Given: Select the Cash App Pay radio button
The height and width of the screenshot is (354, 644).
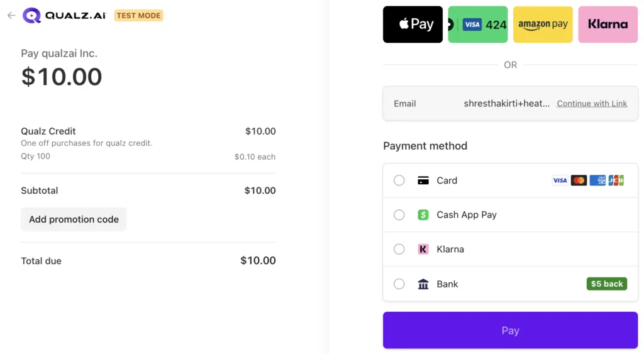Looking at the screenshot, I should point(399,215).
